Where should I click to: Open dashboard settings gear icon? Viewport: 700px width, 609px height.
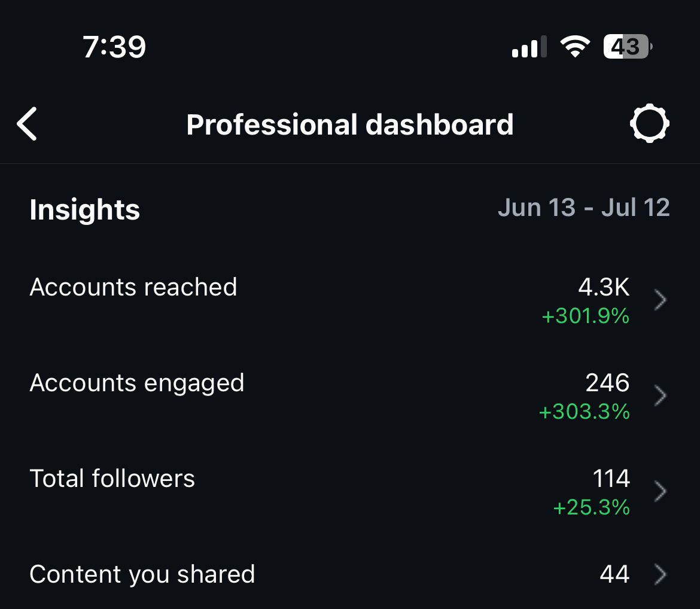(x=650, y=123)
